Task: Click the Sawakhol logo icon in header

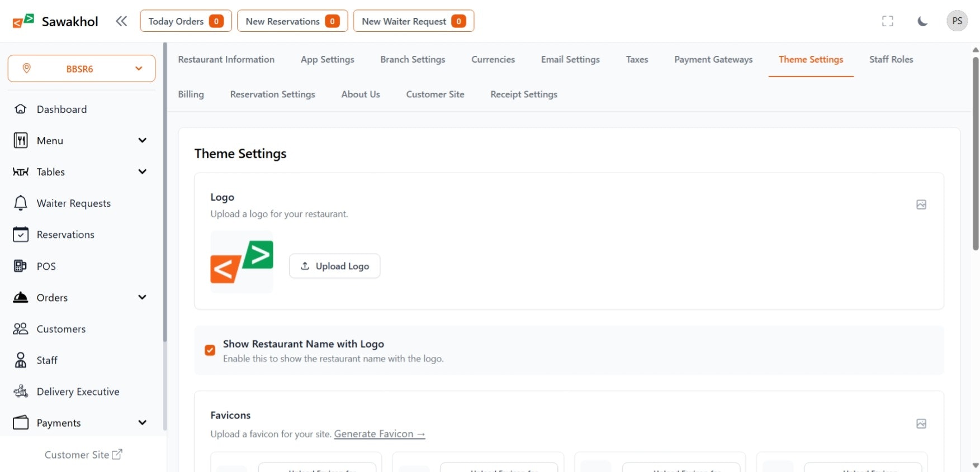Action: point(23,21)
